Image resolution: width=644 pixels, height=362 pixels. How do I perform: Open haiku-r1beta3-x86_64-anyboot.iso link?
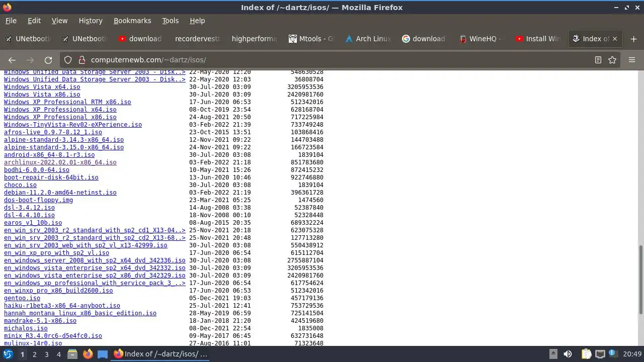(62, 306)
